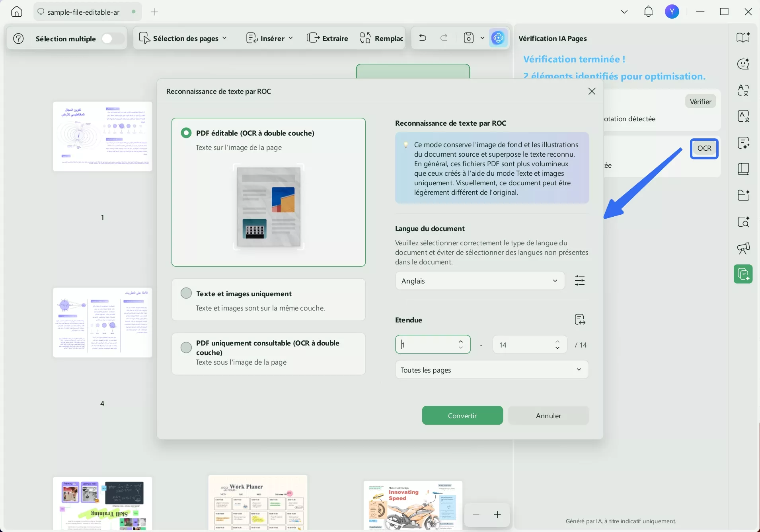Click the save document icon

470,38
